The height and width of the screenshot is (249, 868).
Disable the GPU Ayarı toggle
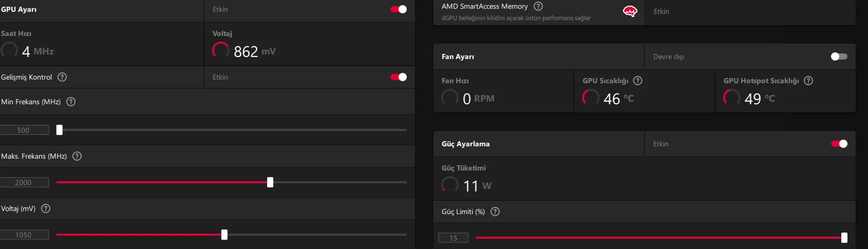pyautogui.click(x=399, y=9)
